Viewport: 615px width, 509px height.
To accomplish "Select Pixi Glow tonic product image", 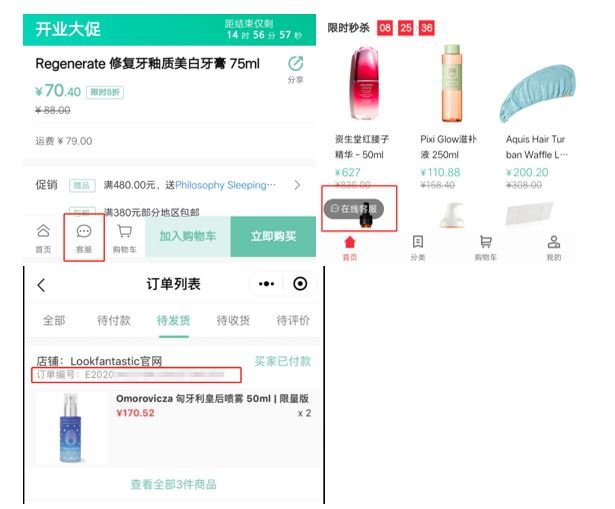I will (x=451, y=83).
